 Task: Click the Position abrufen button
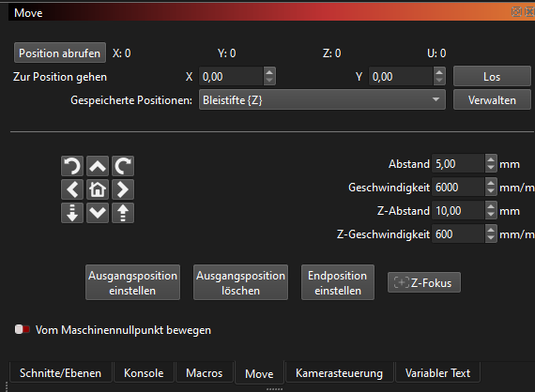pos(60,53)
